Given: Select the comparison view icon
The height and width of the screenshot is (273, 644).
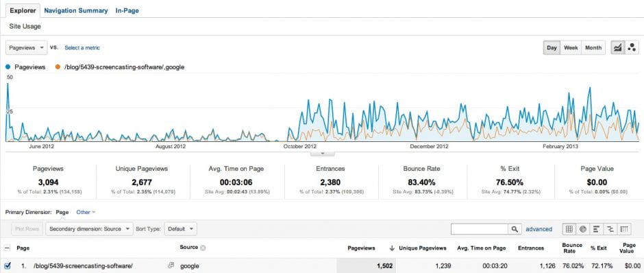Looking at the screenshot, I should click(x=610, y=229).
